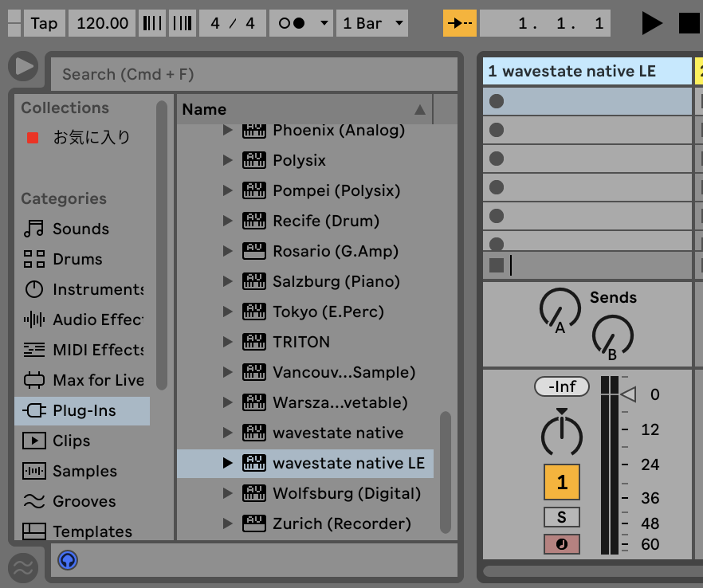Toggle the yellow track activator 1
The height and width of the screenshot is (588, 703).
[x=562, y=482]
